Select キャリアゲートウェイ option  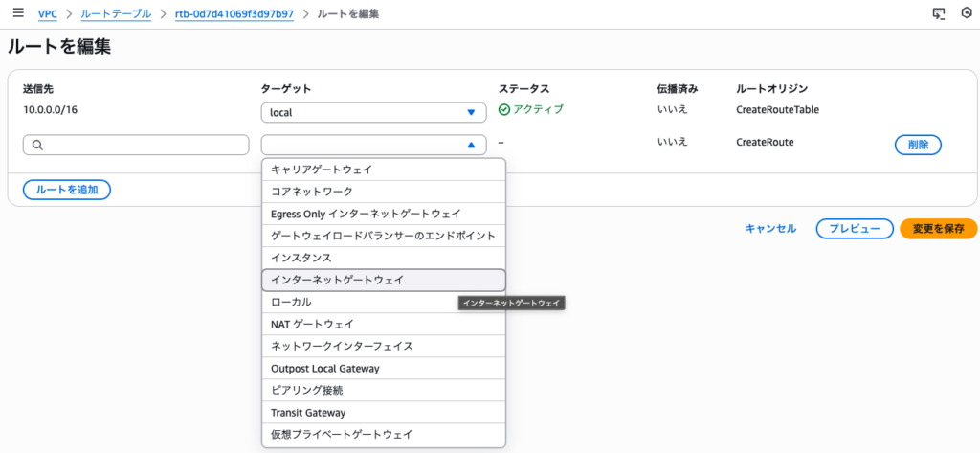[x=383, y=170]
